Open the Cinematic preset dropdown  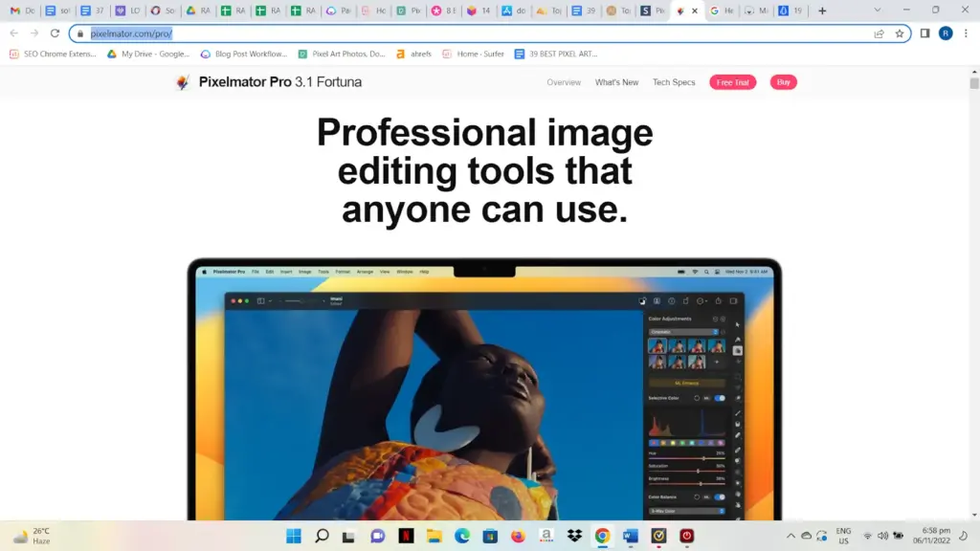[x=684, y=332]
